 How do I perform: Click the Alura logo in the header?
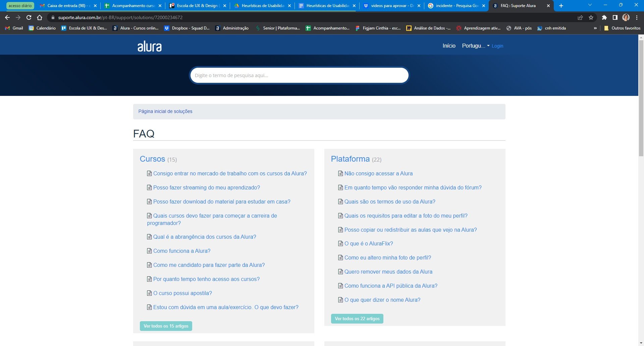[149, 46]
